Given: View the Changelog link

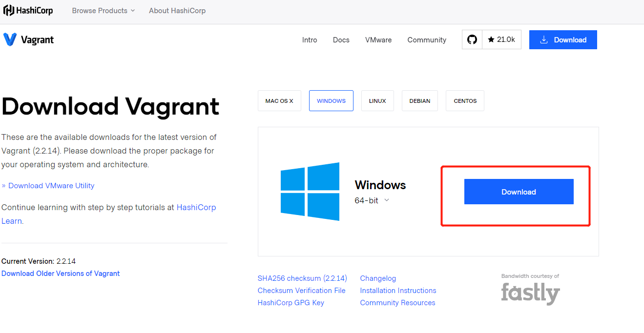Looking at the screenshot, I should pos(378,278).
